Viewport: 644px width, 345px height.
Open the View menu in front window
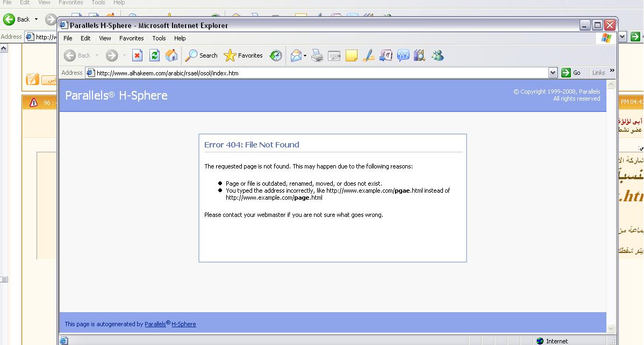105,38
